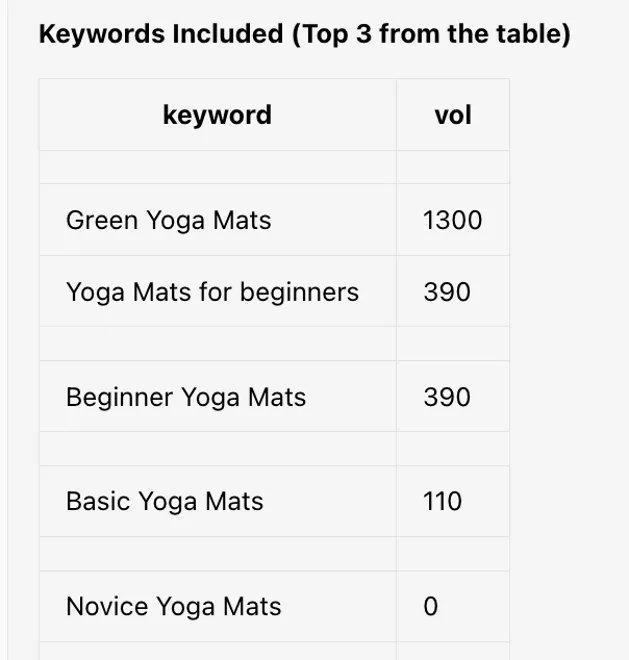
Task: Select the 0 volume value
Action: coord(431,606)
